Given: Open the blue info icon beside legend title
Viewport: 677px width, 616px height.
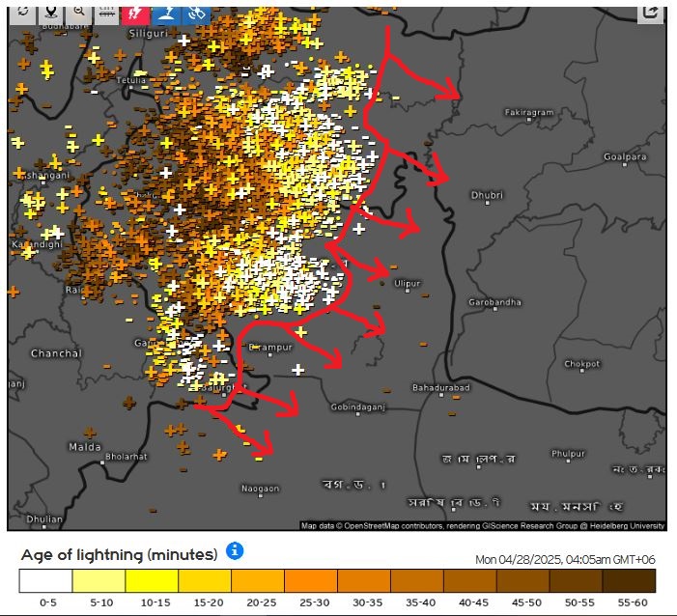Looking at the screenshot, I should (235, 551).
